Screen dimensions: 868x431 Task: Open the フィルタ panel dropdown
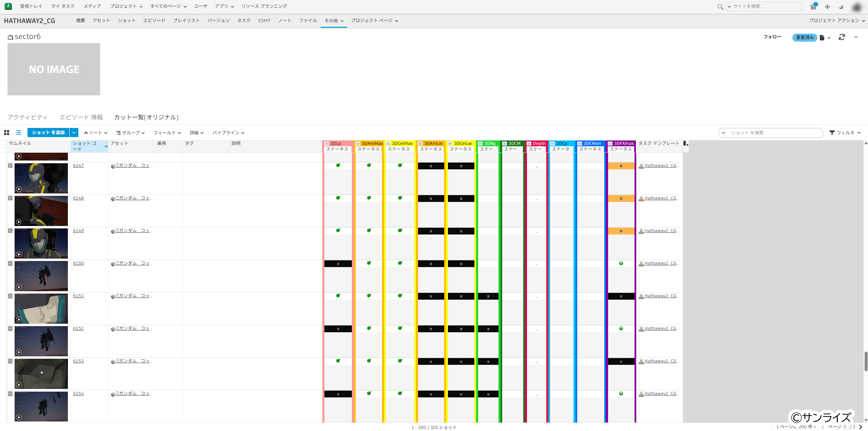click(x=845, y=133)
